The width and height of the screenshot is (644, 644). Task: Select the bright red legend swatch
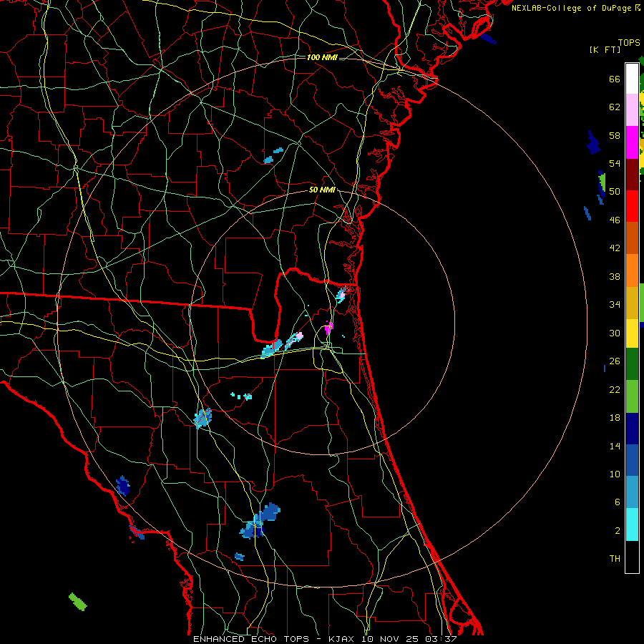coord(632,206)
